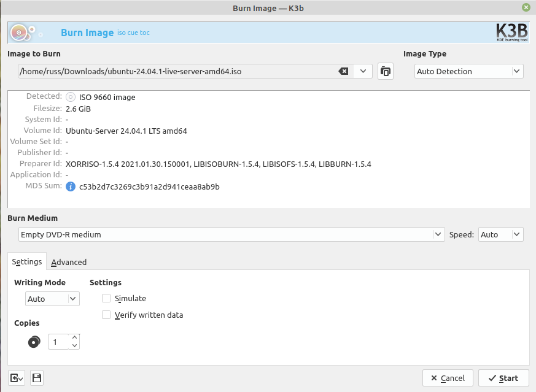Click the Burn Image header title

click(x=87, y=33)
